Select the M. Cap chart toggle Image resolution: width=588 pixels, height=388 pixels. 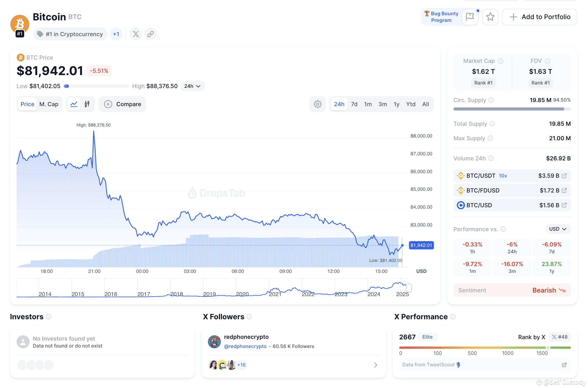tap(49, 104)
